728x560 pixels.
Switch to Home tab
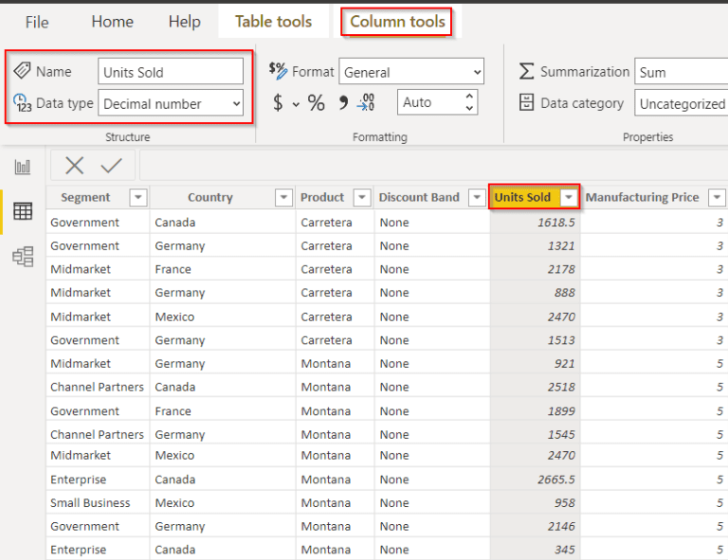(x=113, y=22)
